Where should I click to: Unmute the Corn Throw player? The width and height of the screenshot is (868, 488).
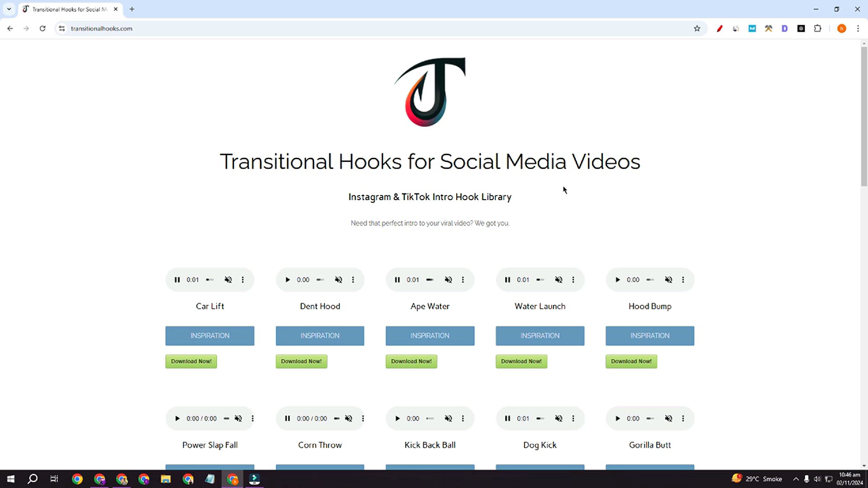(x=349, y=418)
